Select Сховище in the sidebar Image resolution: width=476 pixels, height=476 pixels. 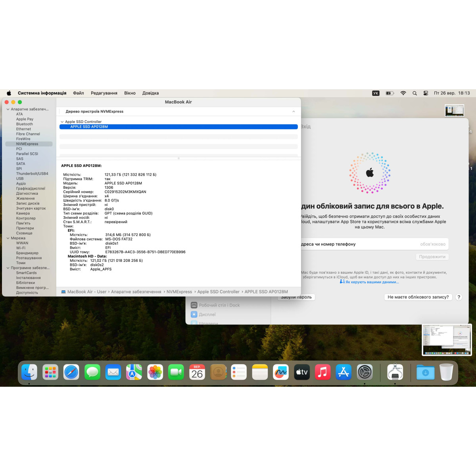24,233
